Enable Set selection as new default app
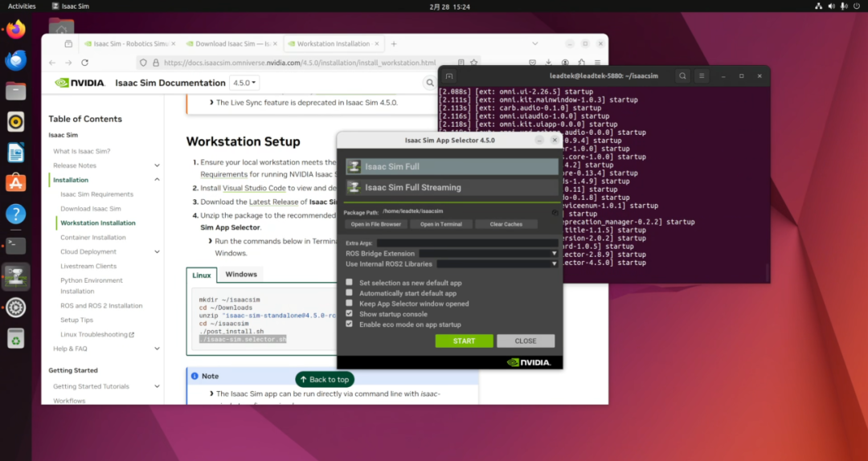The width and height of the screenshot is (868, 461). (349, 282)
